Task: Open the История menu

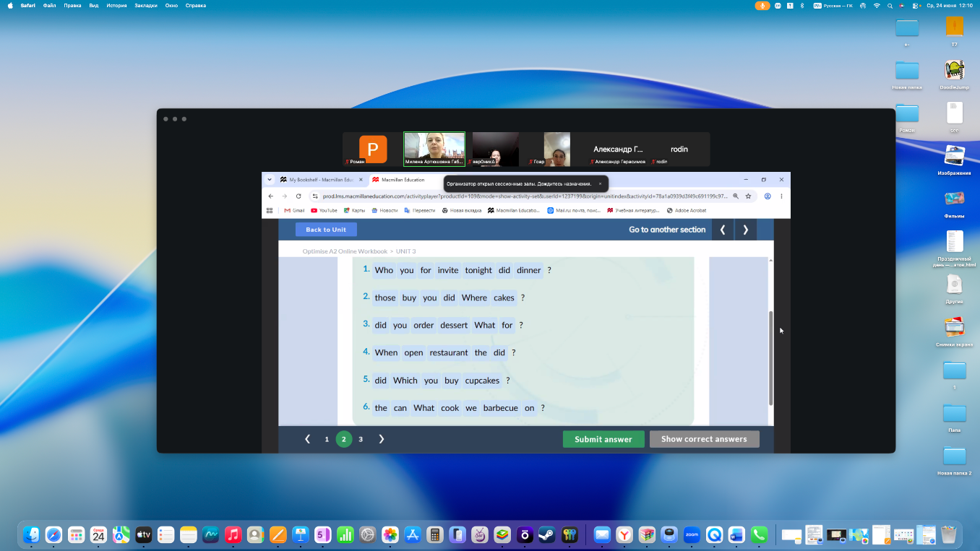Action: coord(116,5)
